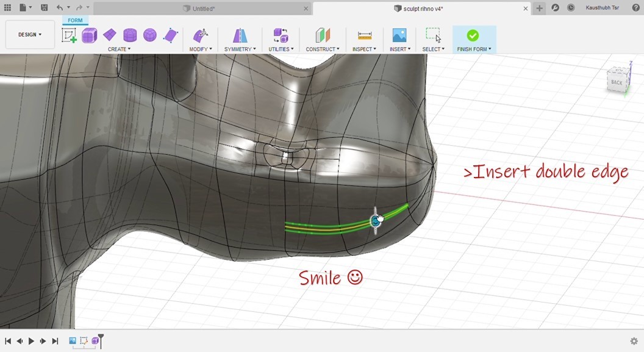Select the form feature in timeline
The height and width of the screenshot is (352, 644).
pyautogui.click(x=95, y=340)
